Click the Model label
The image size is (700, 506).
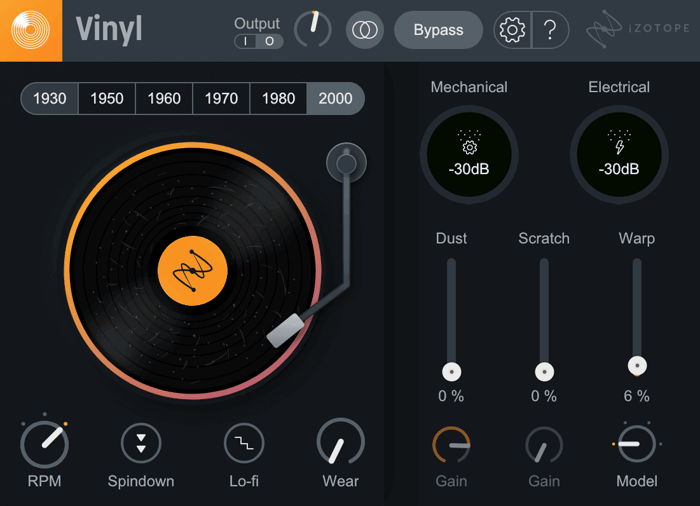tap(637, 481)
